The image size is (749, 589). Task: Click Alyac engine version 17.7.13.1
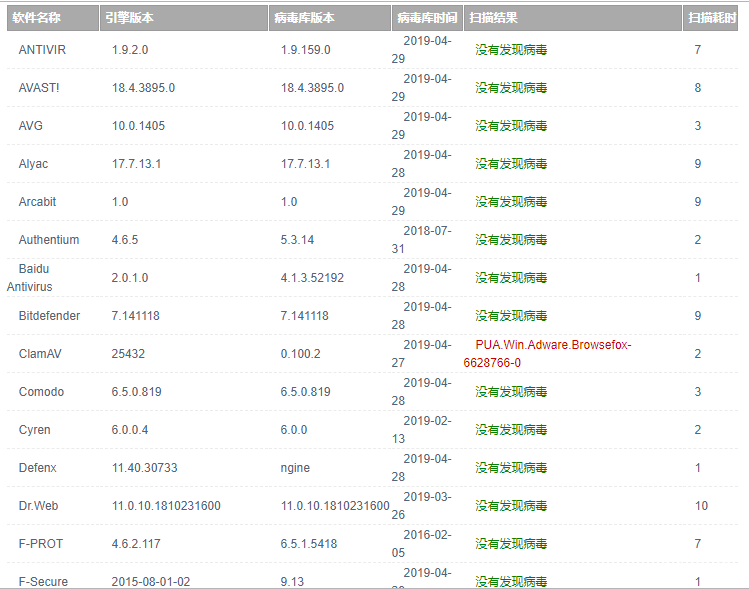pos(137,164)
